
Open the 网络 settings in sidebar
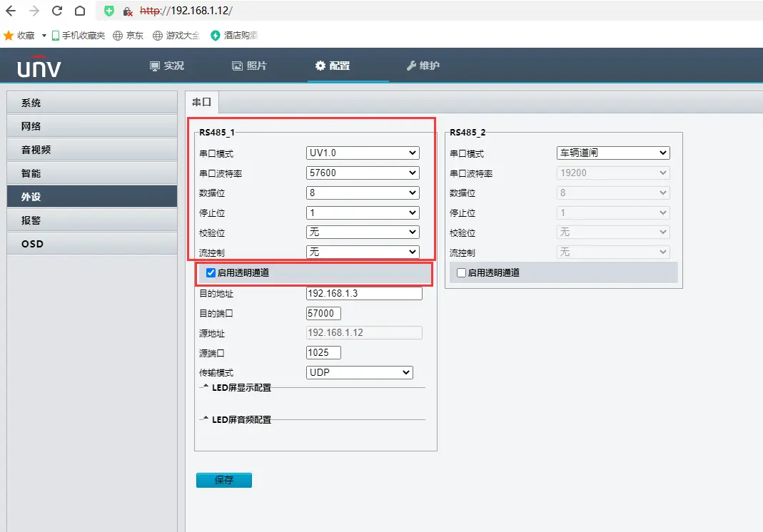91,126
